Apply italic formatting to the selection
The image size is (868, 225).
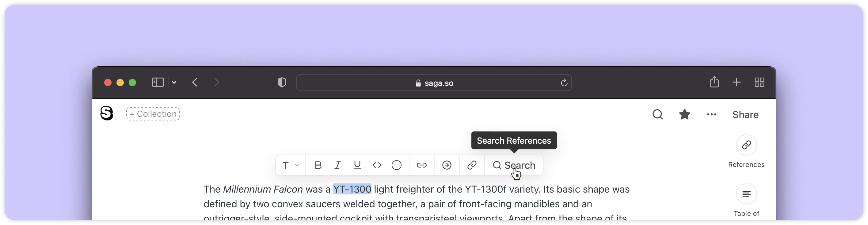[337, 165]
